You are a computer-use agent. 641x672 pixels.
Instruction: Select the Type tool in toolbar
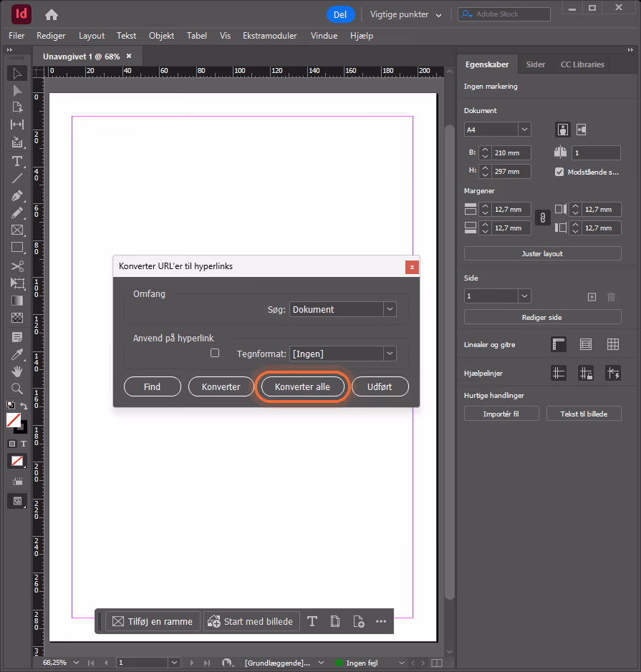(x=17, y=161)
